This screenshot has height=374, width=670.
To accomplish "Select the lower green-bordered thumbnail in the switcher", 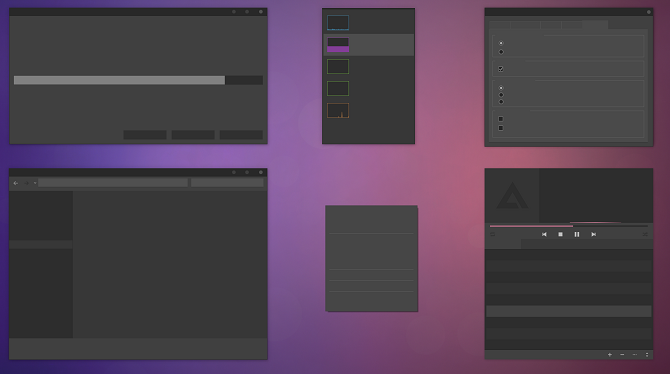I will click(338, 88).
